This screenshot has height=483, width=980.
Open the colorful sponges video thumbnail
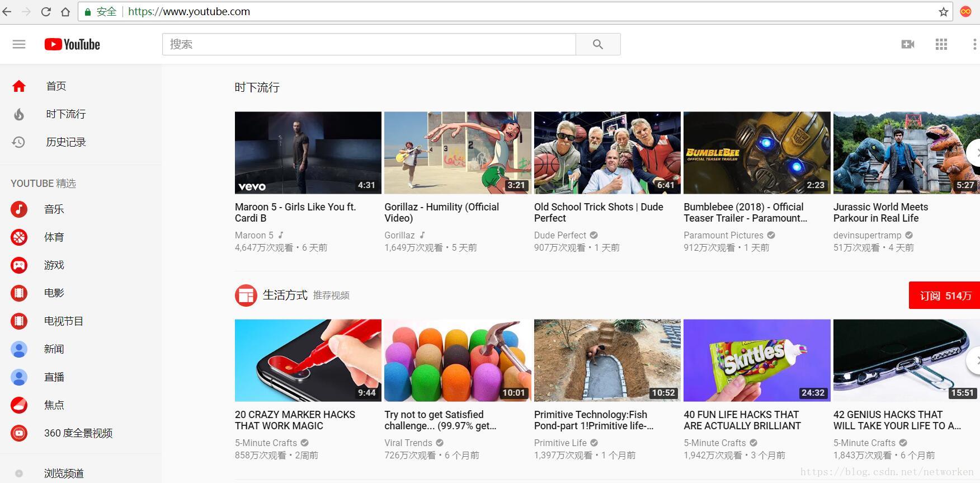click(x=458, y=360)
